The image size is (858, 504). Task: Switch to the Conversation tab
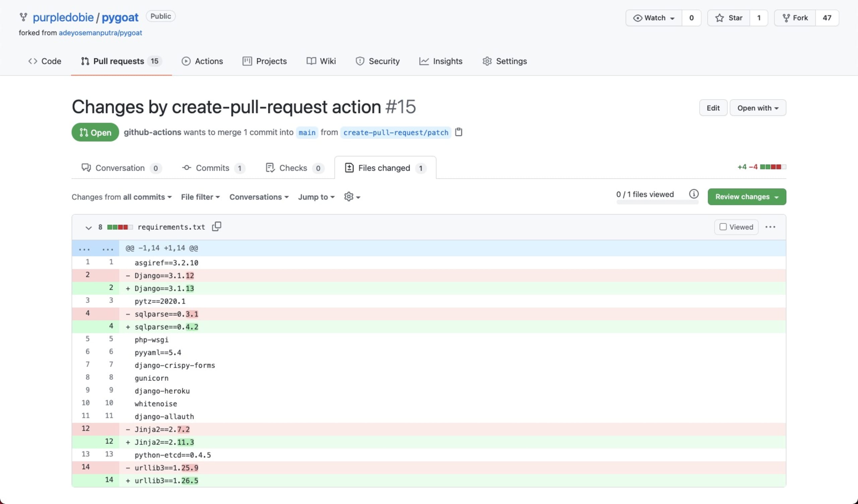coord(122,168)
